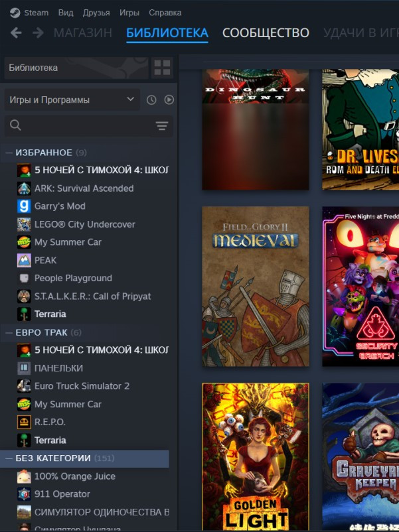Open the Steam menu
Viewport: 399px width, 532px height.
tap(36, 13)
